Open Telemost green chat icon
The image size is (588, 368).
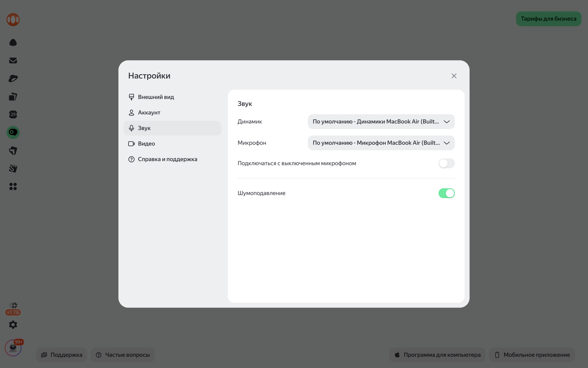[x=13, y=132]
